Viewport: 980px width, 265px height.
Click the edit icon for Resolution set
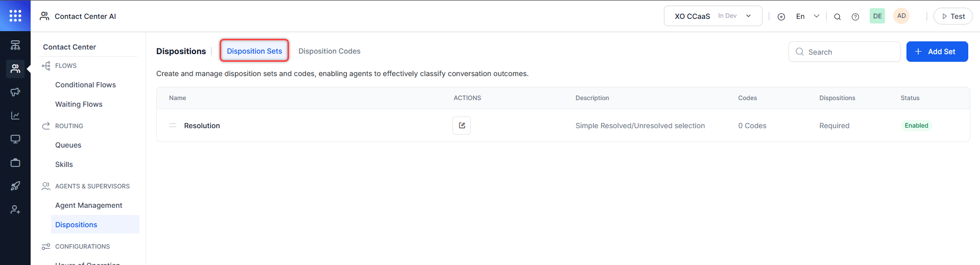click(x=462, y=126)
